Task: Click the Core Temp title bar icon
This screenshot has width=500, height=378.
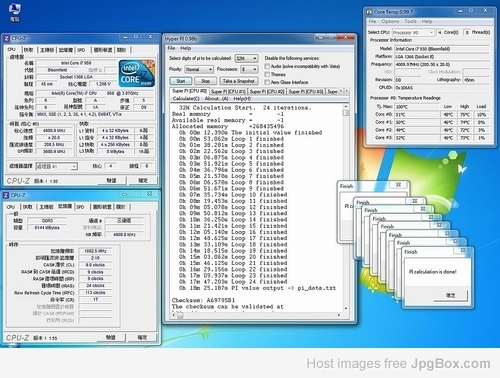Action: 369,12
